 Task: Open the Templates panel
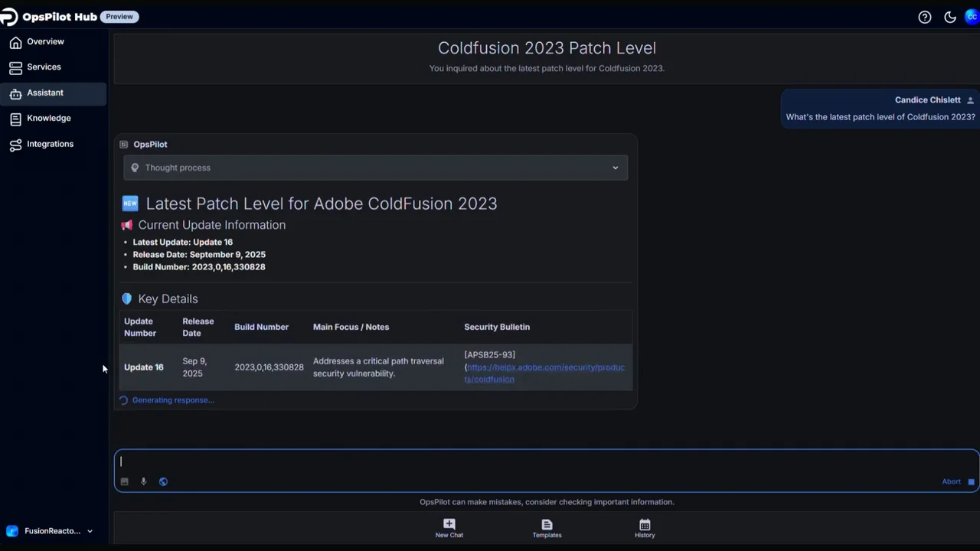coord(547,528)
